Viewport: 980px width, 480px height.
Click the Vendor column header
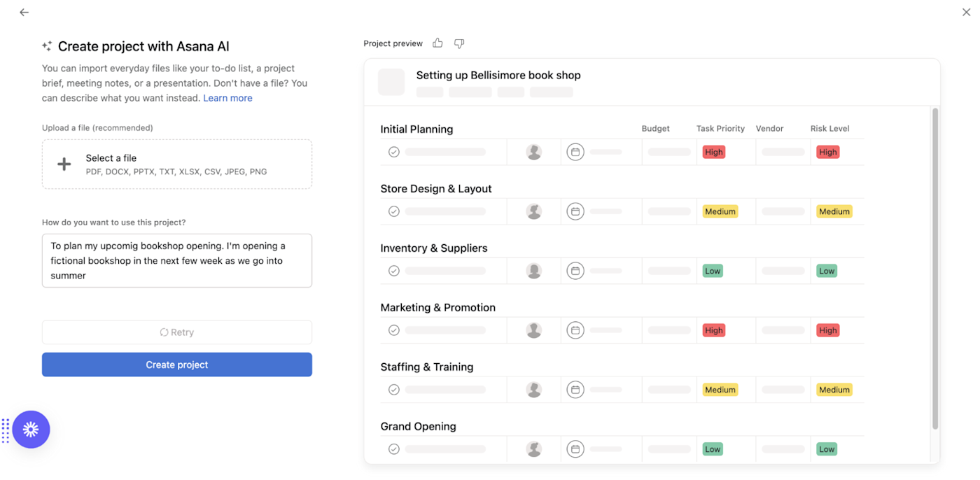tap(770, 129)
